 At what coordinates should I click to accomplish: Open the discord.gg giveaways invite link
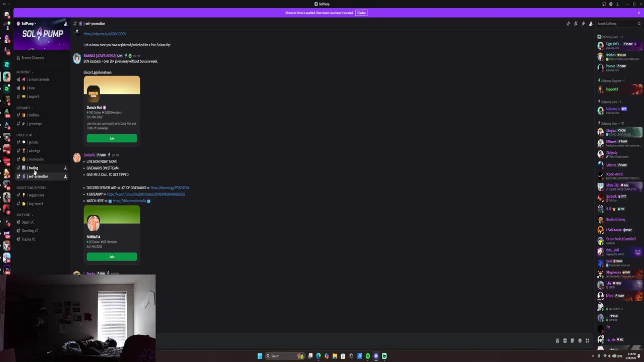tap(170, 188)
